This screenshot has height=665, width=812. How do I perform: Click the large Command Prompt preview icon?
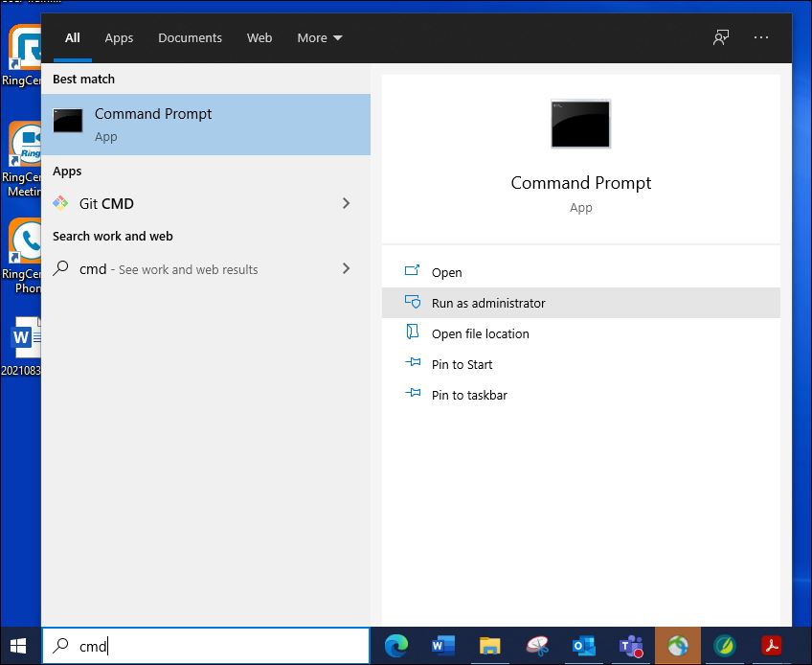pyautogui.click(x=580, y=124)
